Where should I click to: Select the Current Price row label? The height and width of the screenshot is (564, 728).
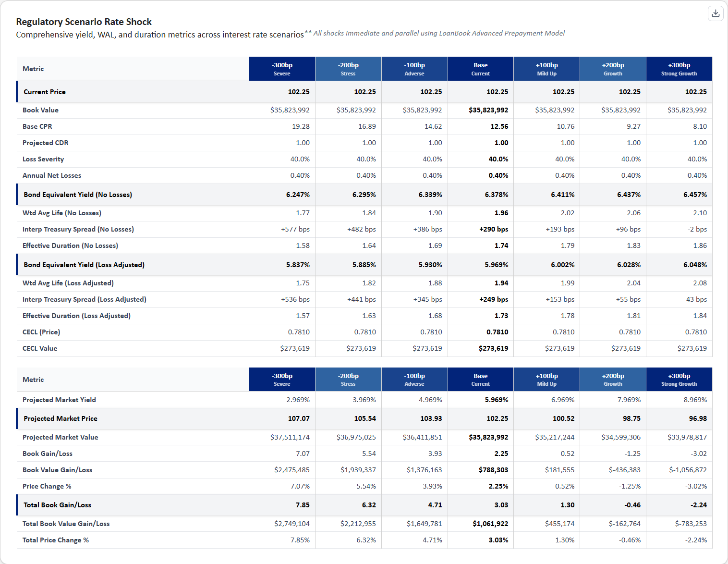pos(45,92)
